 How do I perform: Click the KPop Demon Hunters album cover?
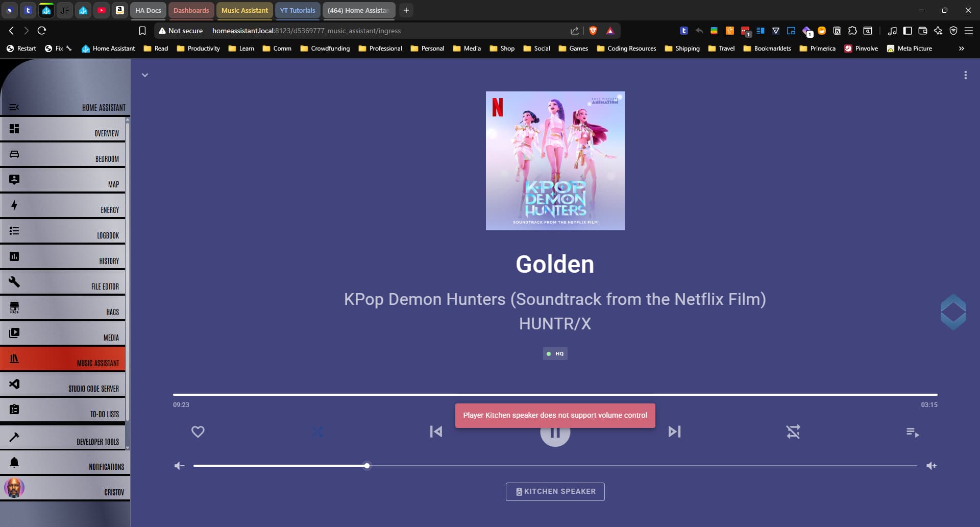[555, 161]
